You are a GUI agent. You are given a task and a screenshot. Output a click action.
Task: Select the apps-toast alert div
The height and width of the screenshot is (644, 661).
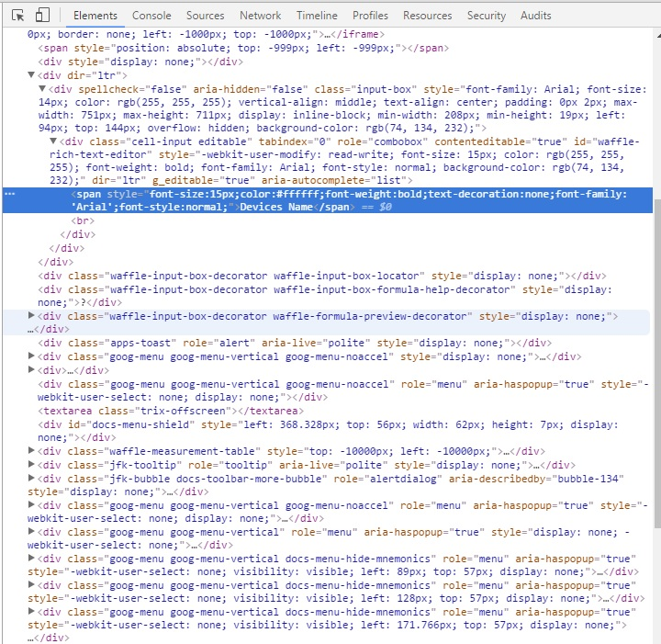[295, 343]
